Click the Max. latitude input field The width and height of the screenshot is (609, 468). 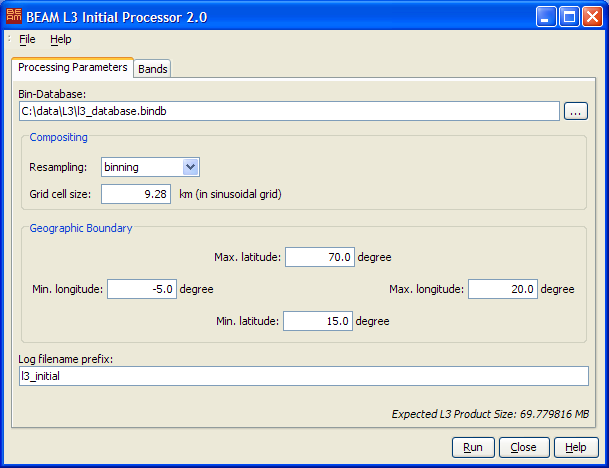tap(320, 257)
